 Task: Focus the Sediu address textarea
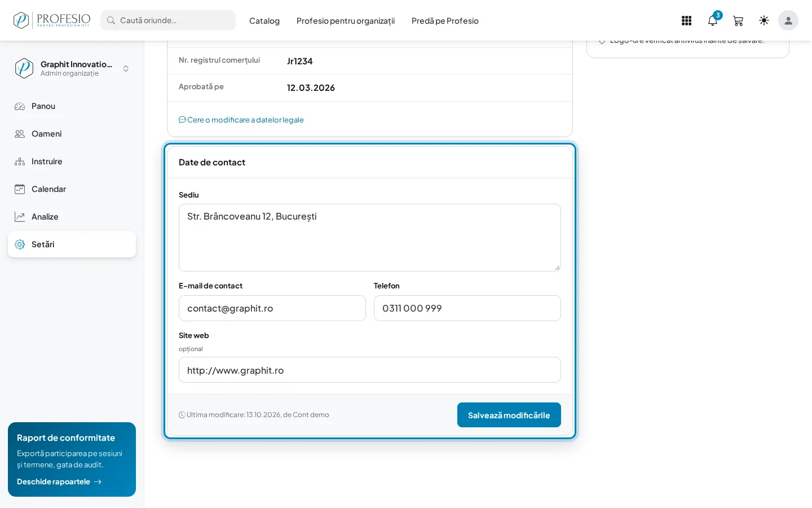[x=370, y=238]
